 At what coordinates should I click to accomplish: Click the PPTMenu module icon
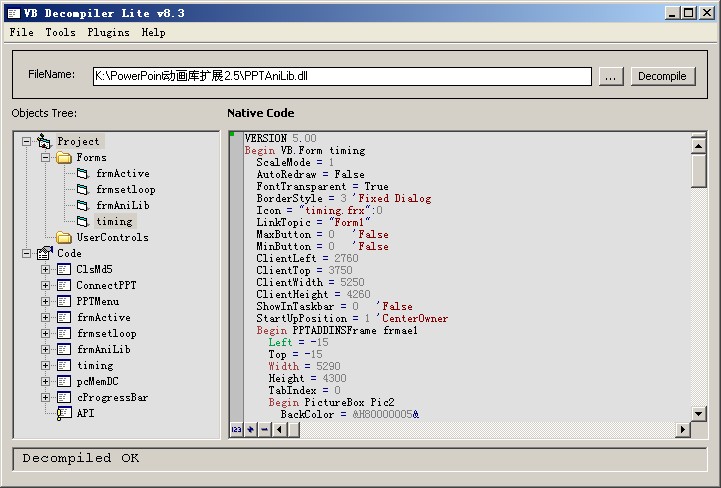64,301
